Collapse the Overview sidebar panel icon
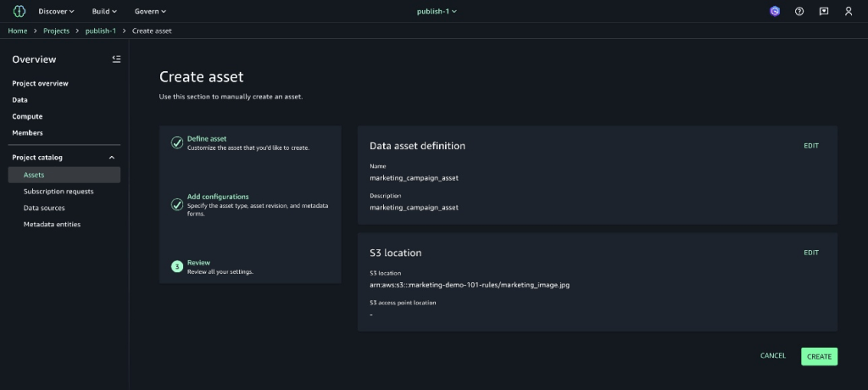The height and width of the screenshot is (390, 868). point(116,58)
